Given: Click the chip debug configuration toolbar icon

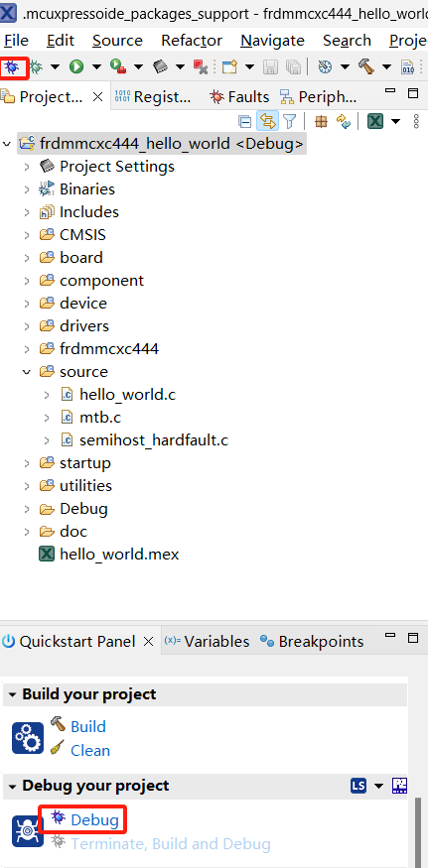Looking at the screenshot, I should (160, 67).
